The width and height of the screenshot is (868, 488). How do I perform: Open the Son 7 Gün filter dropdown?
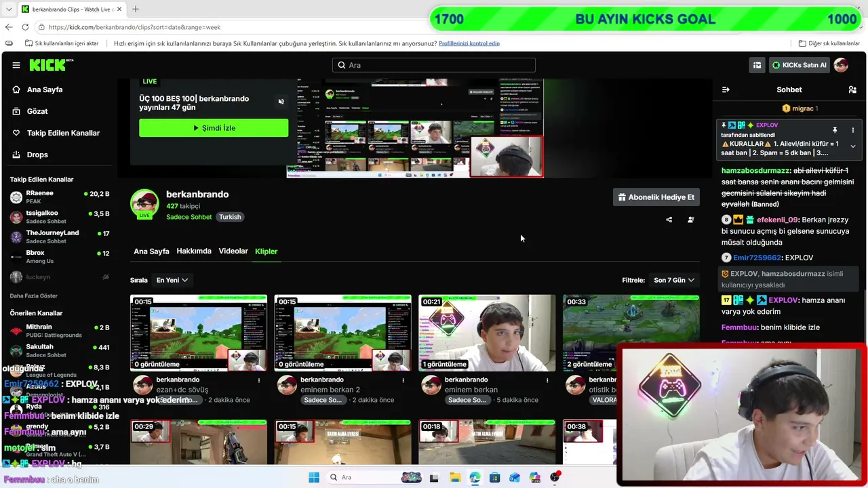674,280
